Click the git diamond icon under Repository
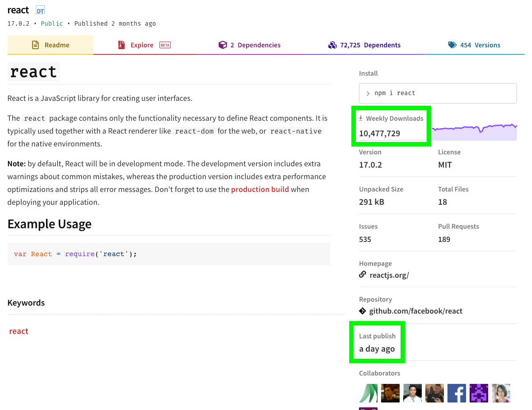Image resolution: width=532 pixels, height=410 pixels. click(x=362, y=311)
